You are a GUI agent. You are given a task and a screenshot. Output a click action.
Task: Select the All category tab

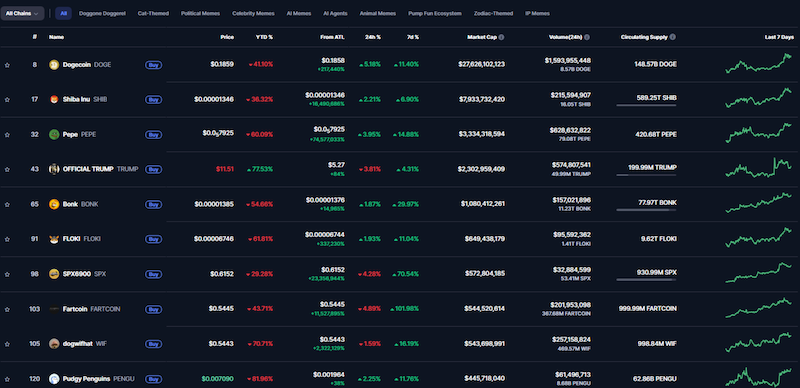pos(64,14)
